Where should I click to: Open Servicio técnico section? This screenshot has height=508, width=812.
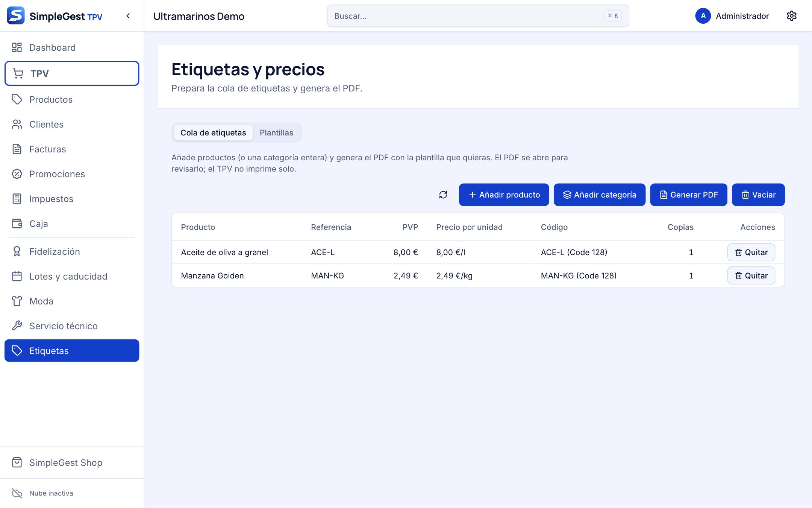click(72, 326)
